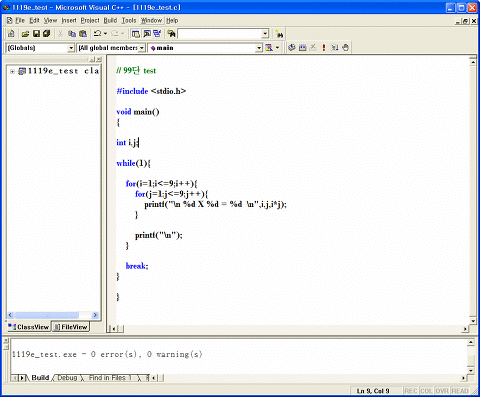Viewport: 480px width, 397px height.
Task: Open the Undo history dropdown arrow
Action: (105, 34)
